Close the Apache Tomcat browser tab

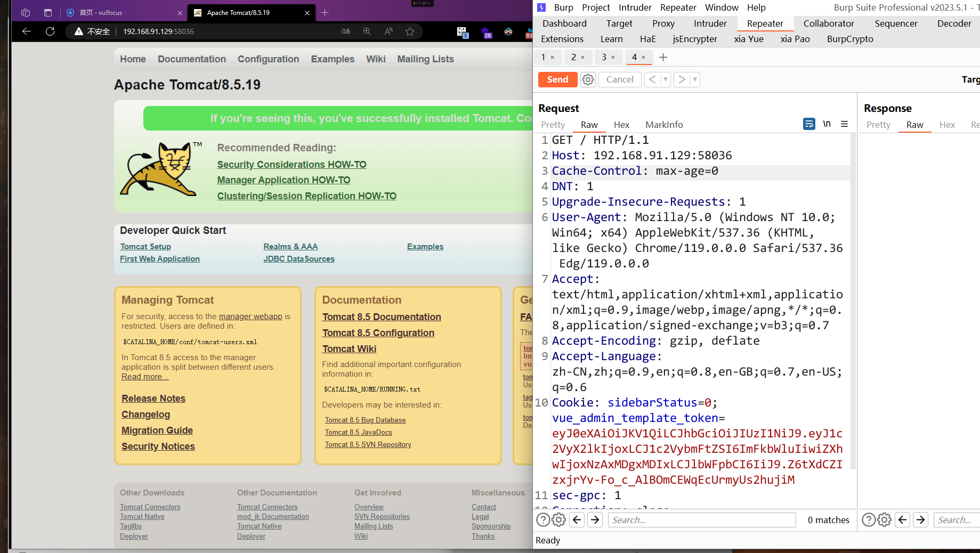point(307,13)
